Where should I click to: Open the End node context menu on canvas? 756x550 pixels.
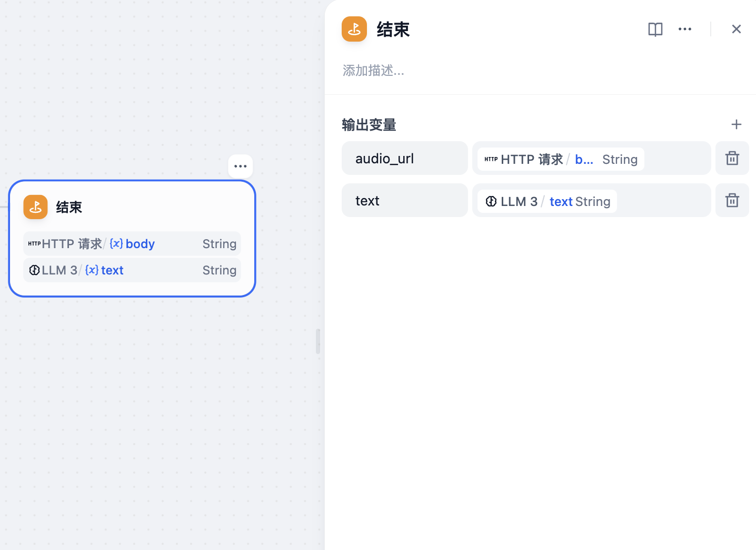tap(240, 166)
